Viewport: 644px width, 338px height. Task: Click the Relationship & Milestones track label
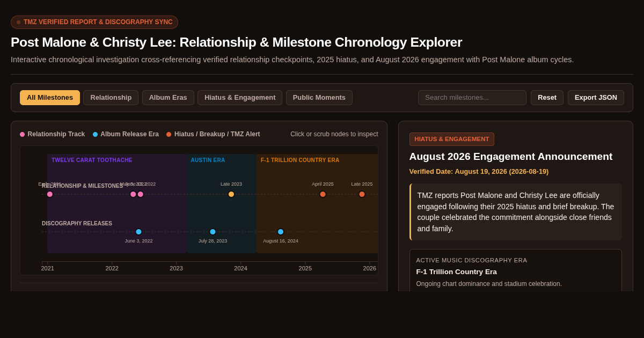click(82, 186)
